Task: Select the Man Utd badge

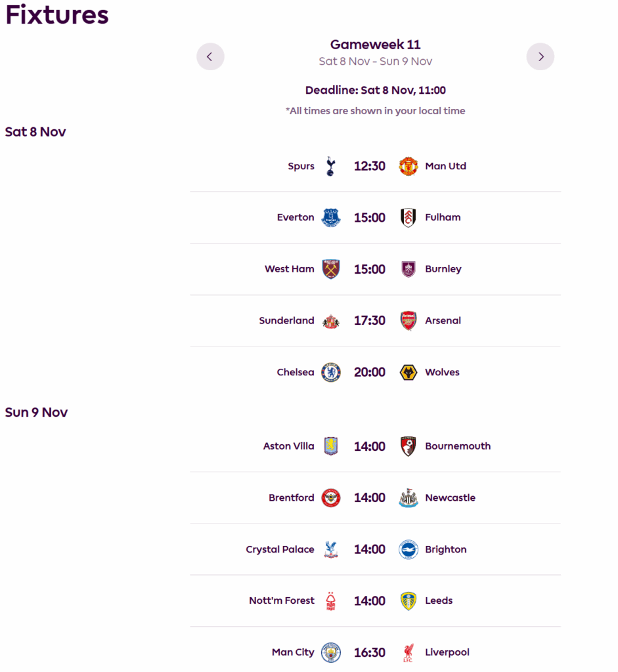Action: pos(408,166)
